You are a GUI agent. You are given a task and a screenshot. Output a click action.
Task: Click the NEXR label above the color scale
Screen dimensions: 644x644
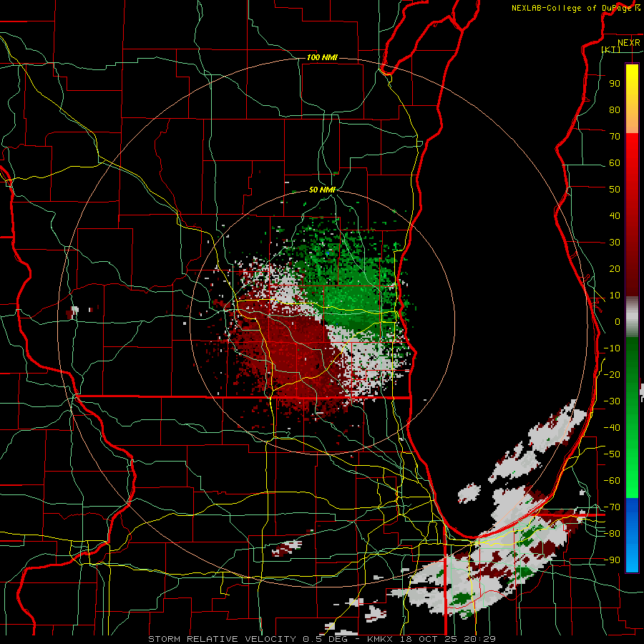coord(629,43)
